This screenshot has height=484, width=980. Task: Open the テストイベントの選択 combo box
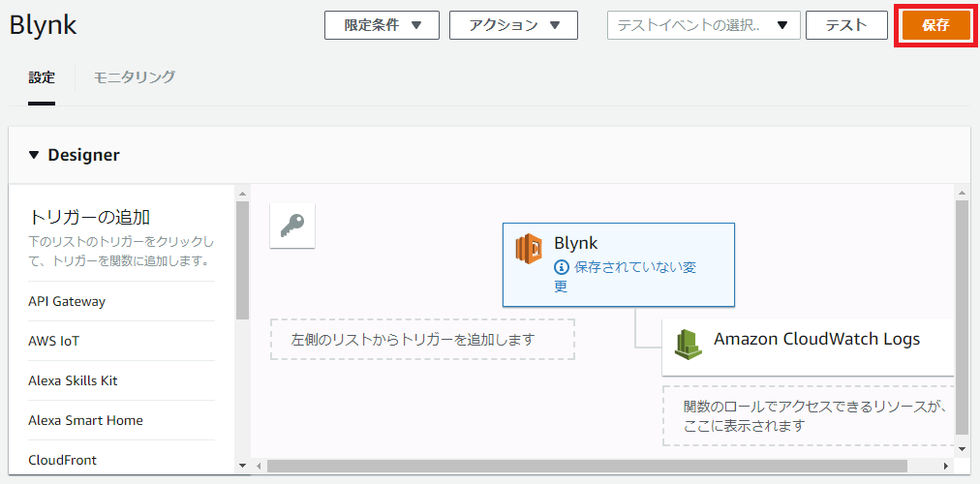(x=704, y=25)
